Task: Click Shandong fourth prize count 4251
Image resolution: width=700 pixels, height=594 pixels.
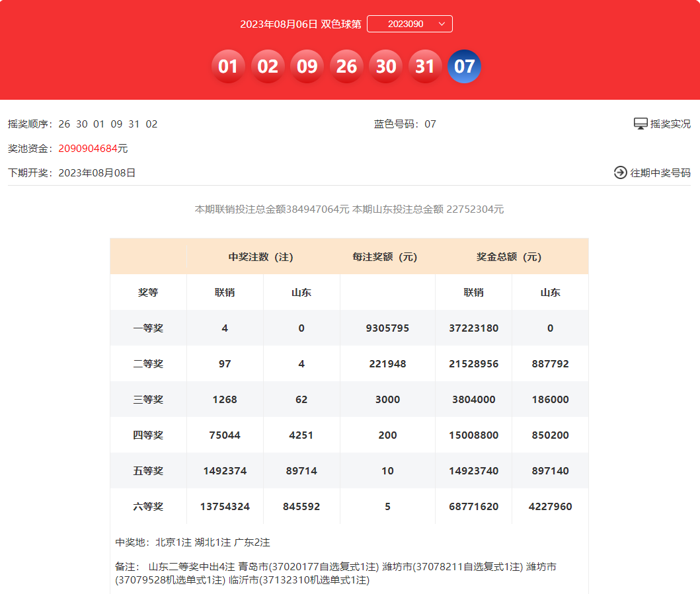Action: click(x=301, y=435)
